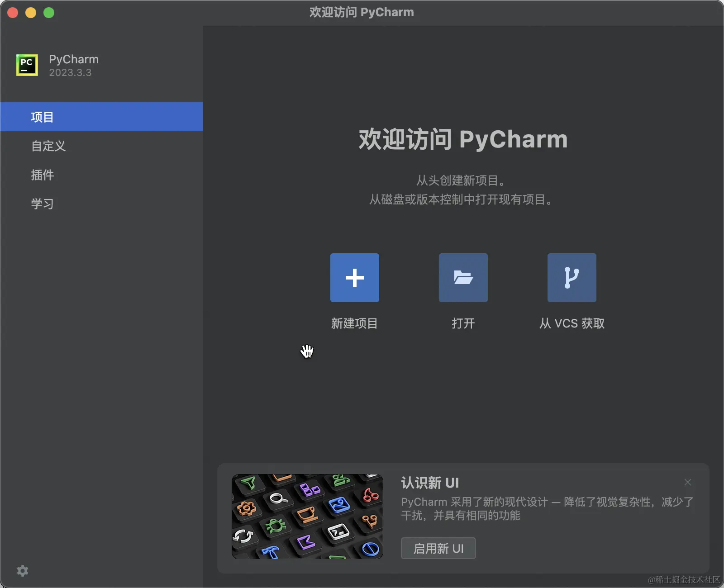Screen dimensions: 724x588
Task: Switch to the 自定义 tab
Action: pos(101,146)
